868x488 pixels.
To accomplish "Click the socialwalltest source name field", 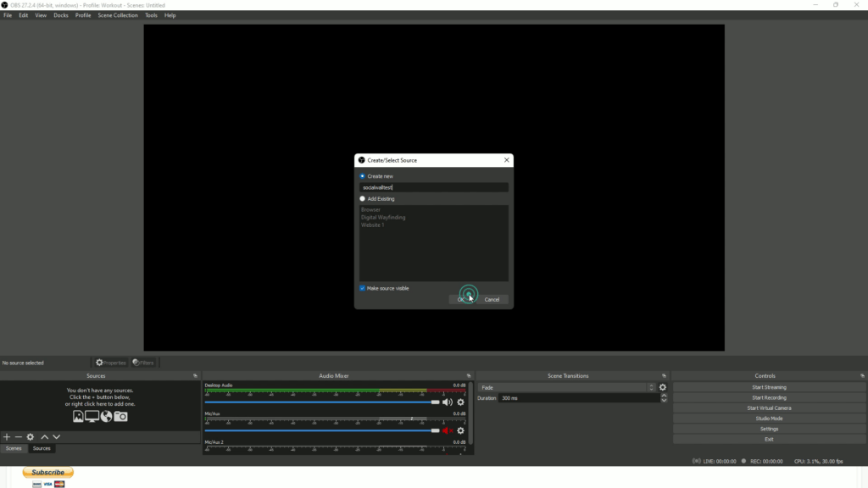I will (x=433, y=187).
